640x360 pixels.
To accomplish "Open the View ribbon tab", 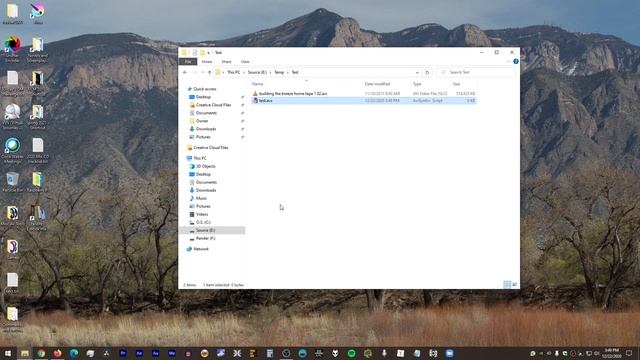I will tap(245, 62).
